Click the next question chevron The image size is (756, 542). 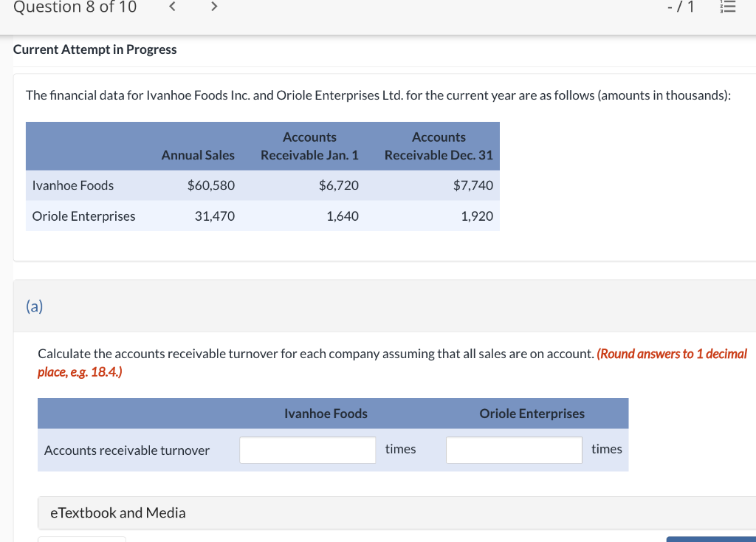[x=213, y=7]
